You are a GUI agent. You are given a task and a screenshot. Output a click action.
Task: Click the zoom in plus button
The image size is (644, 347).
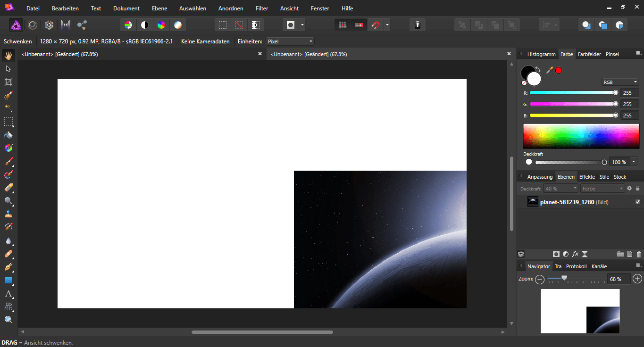(637, 279)
